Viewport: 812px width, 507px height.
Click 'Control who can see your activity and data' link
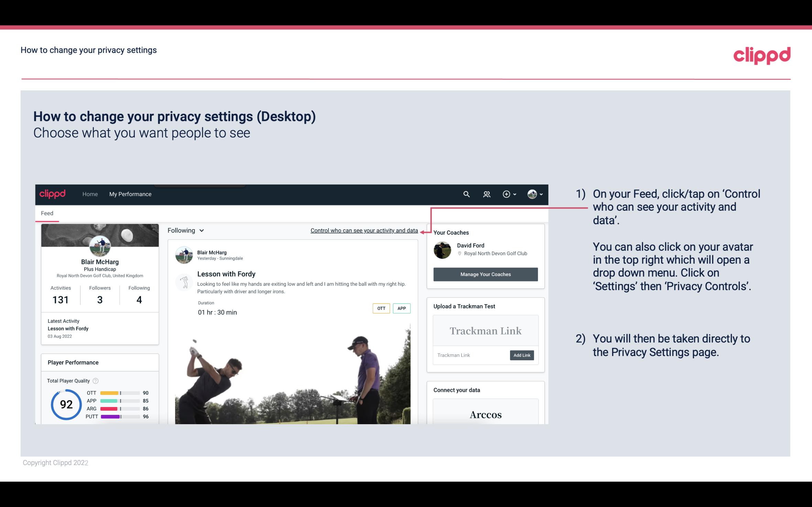coord(364,230)
